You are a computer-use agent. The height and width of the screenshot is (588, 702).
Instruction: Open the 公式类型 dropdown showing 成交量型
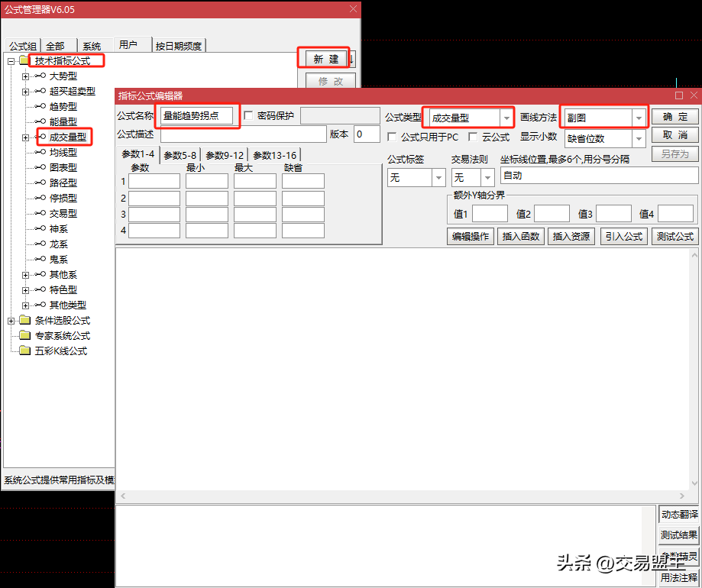[x=506, y=118]
